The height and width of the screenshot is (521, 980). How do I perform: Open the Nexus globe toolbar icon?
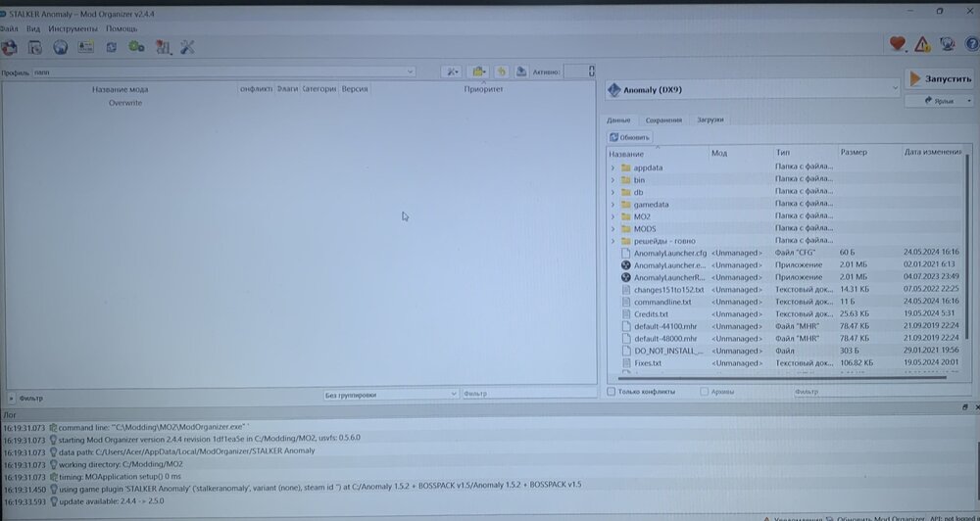[x=60, y=47]
